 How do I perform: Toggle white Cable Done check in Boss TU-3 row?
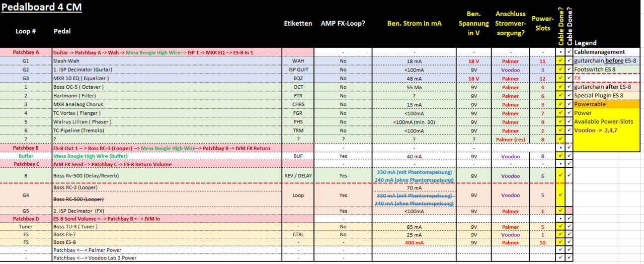(x=569, y=227)
